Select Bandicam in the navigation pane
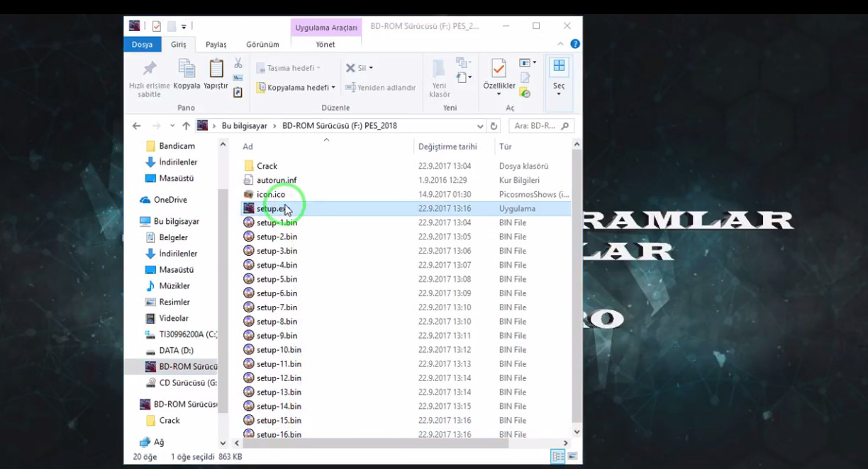The height and width of the screenshot is (469, 868). point(177,146)
